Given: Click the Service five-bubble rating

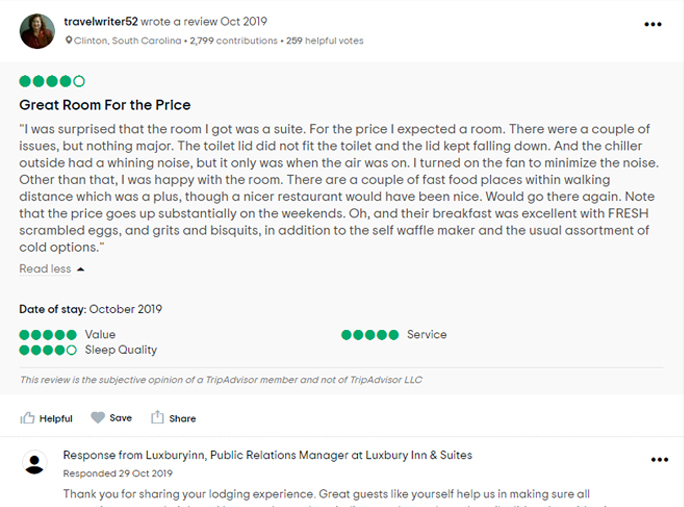Looking at the screenshot, I should click(x=370, y=335).
